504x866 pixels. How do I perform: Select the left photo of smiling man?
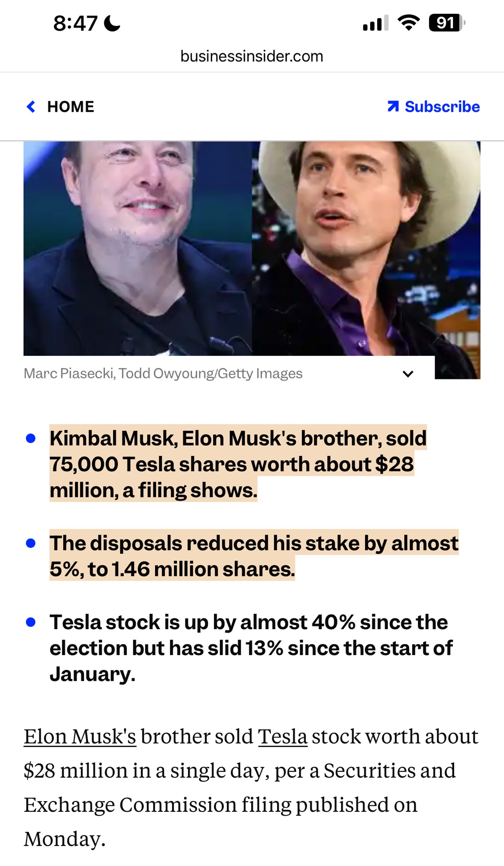point(138,248)
